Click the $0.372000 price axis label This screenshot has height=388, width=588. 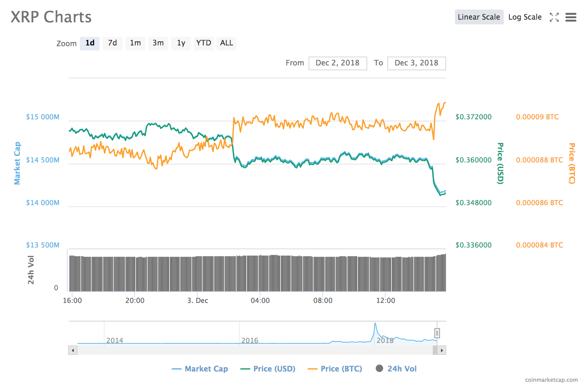474,117
